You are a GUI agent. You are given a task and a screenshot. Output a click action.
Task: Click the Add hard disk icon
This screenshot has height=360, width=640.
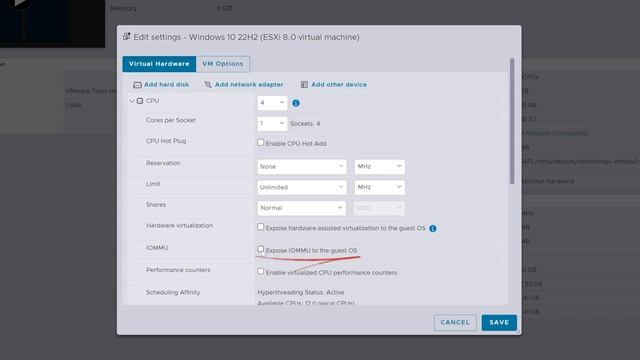coord(137,85)
